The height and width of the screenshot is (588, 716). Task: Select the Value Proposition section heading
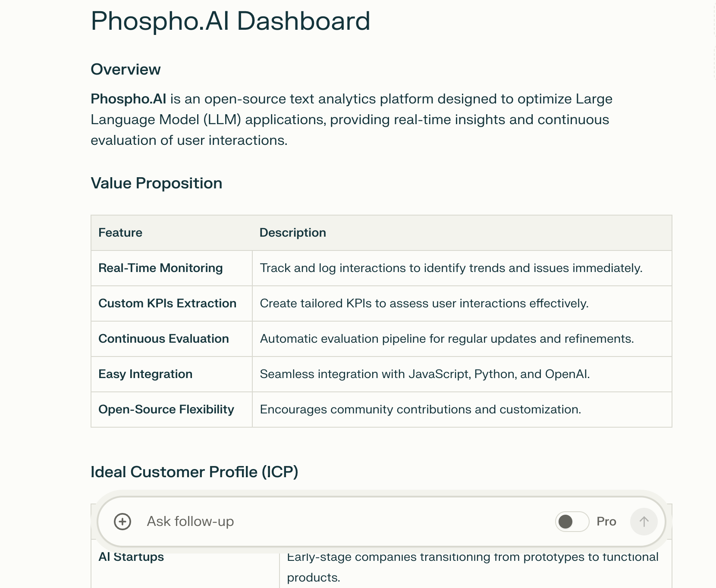tap(156, 183)
